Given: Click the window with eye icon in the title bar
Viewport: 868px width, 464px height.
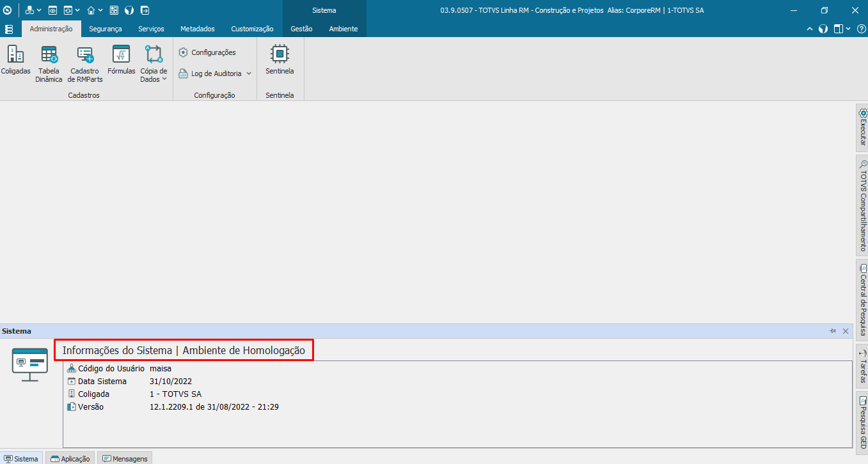Looking at the screenshot, I should [52, 10].
